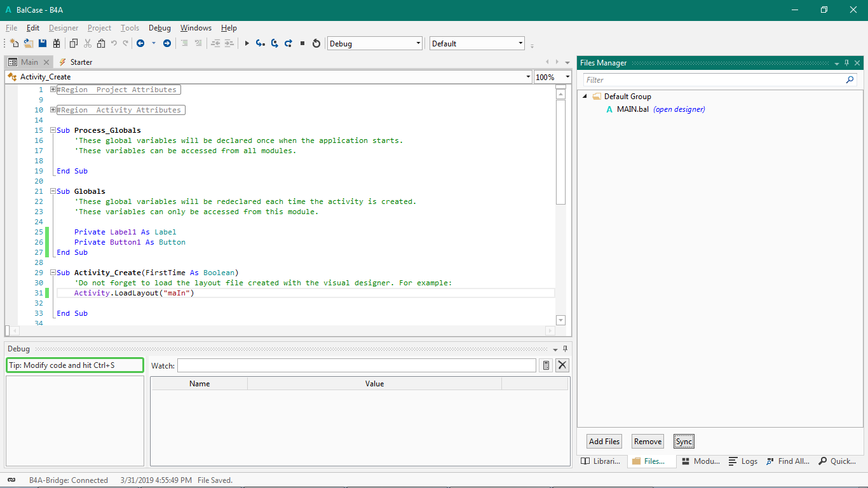Image resolution: width=868 pixels, height=488 pixels.
Task: Click the Watch expression input field
Action: coord(356,365)
